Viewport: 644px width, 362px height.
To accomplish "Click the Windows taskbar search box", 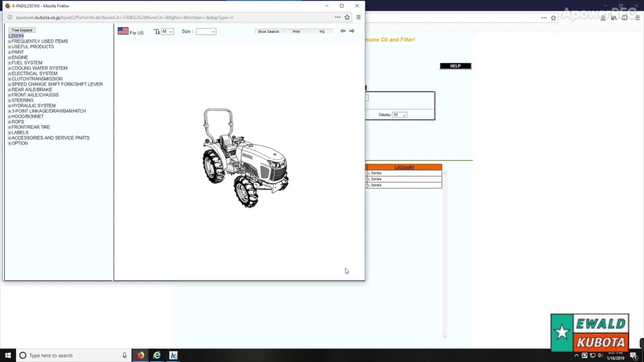I will (x=73, y=355).
